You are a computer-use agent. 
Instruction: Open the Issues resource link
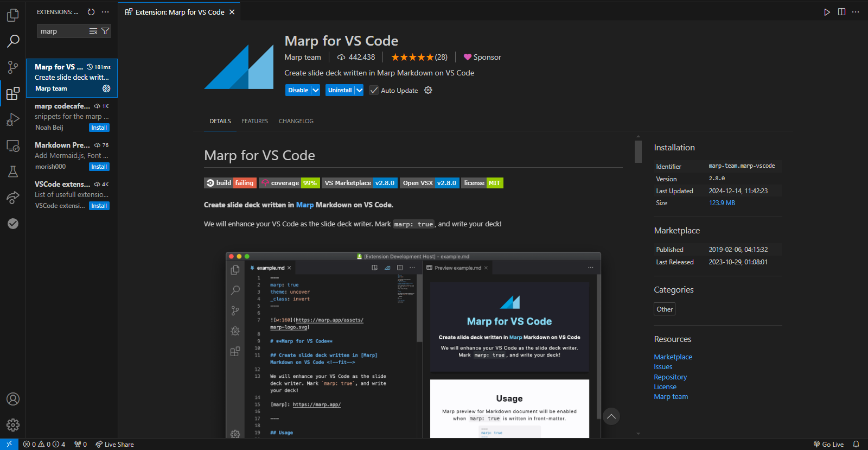(x=663, y=367)
